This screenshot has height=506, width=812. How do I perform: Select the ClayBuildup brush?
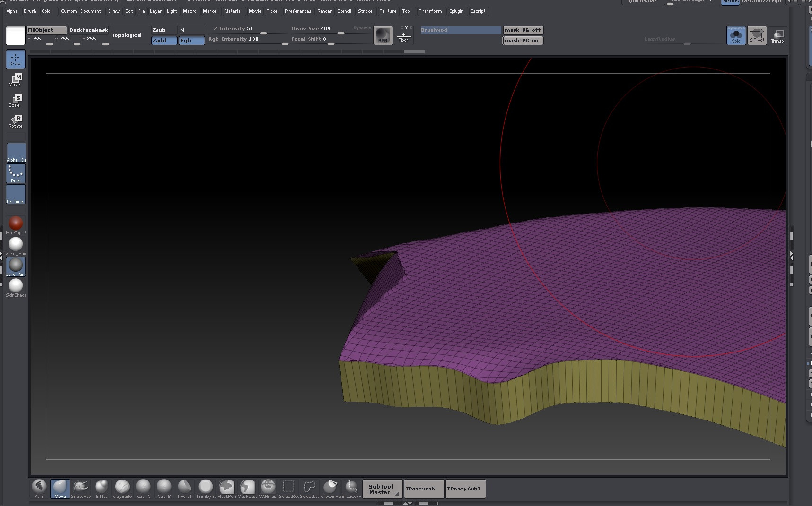[x=122, y=489]
